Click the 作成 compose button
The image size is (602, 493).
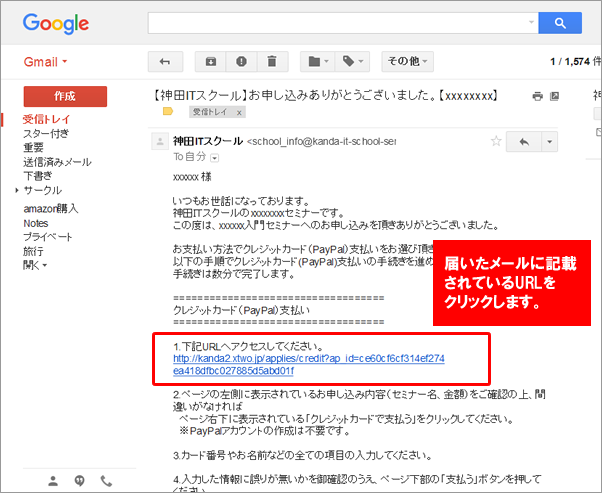click(x=65, y=96)
